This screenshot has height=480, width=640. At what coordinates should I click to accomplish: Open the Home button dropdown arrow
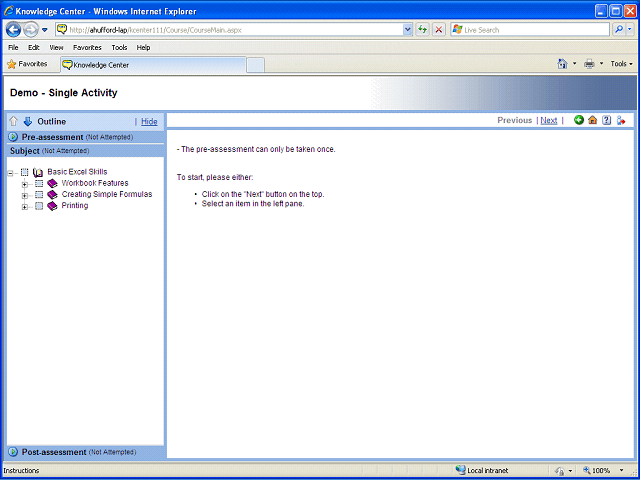coord(575,64)
